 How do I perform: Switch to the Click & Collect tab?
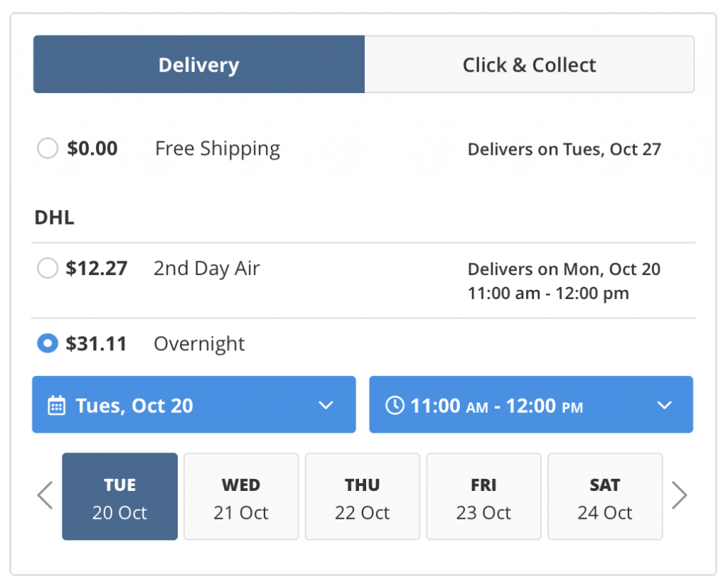(x=529, y=64)
